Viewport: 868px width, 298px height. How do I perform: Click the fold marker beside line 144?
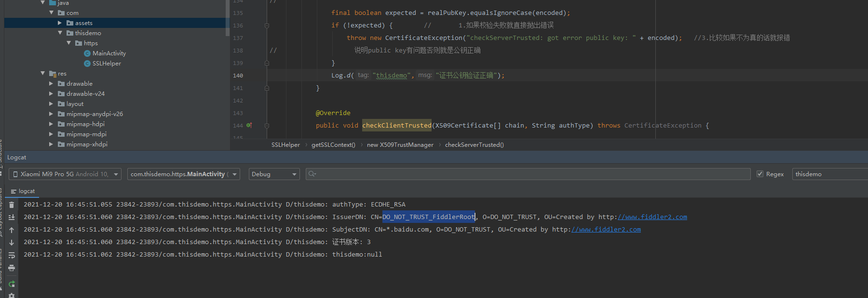[267, 126]
